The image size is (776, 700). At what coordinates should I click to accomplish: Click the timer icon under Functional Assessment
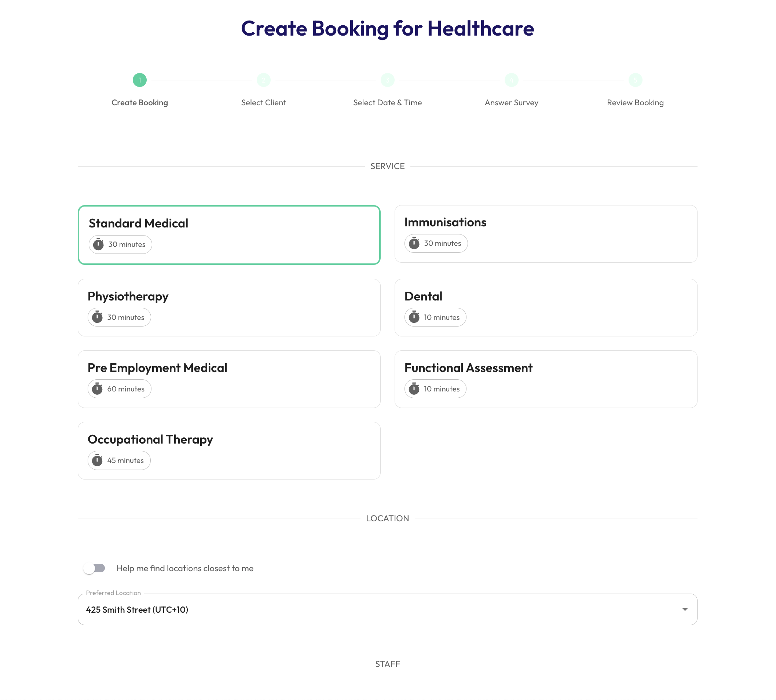pyautogui.click(x=414, y=389)
